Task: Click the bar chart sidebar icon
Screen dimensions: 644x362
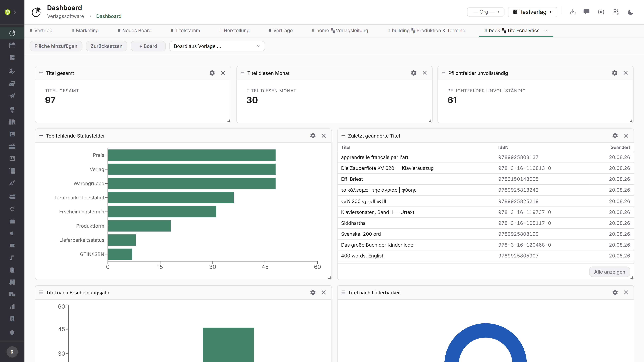Action: (12, 307)
